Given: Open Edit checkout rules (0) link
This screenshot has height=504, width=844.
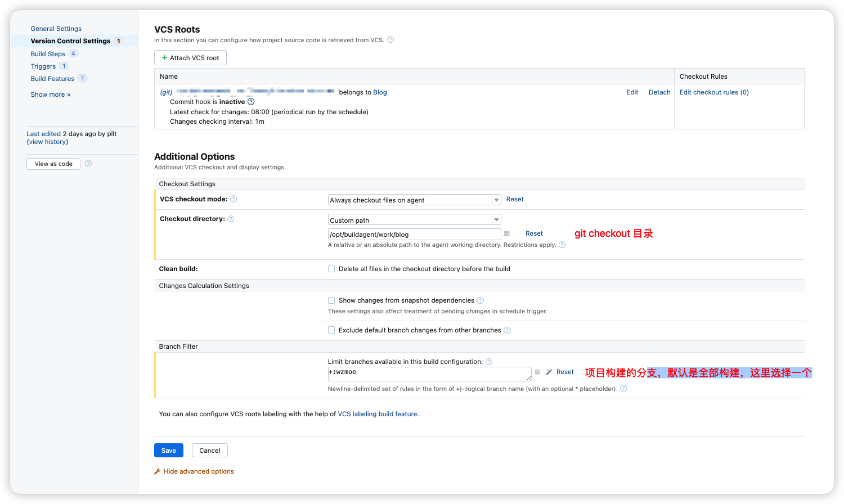Looking at the screenshot, I should tap(714, 92).
